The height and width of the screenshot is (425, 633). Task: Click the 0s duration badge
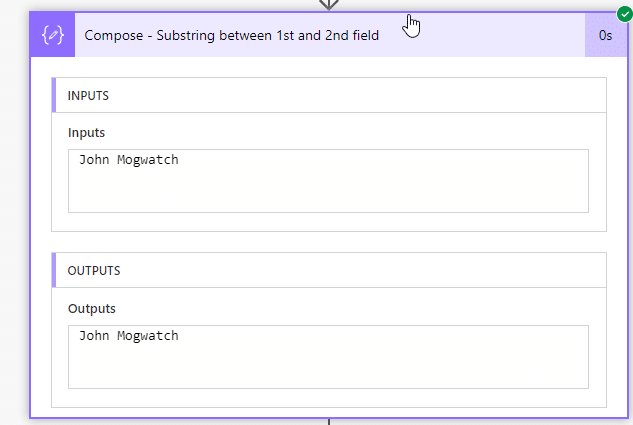[605, 35]
